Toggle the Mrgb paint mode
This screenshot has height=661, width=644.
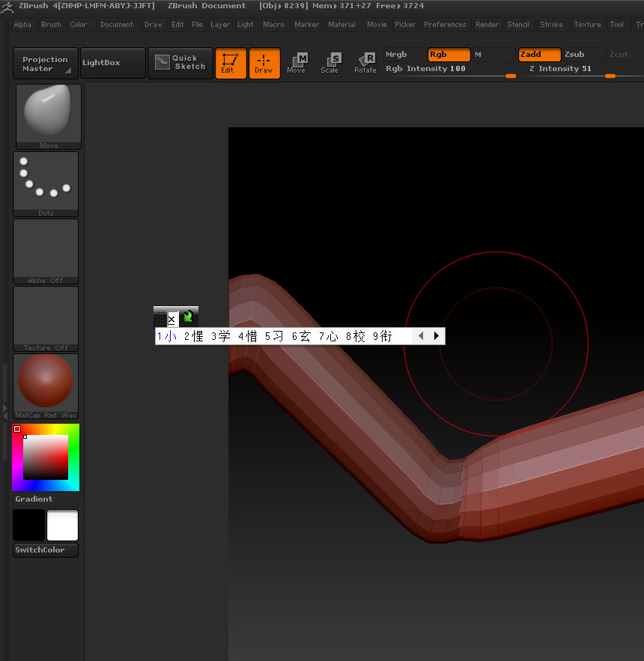click(x=402, y=54)
